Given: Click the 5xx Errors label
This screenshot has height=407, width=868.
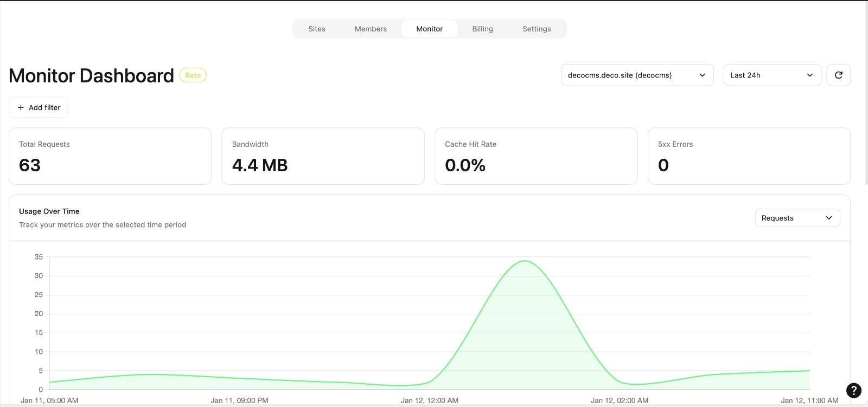Looking at the screenshot, I should coord(675,144).
